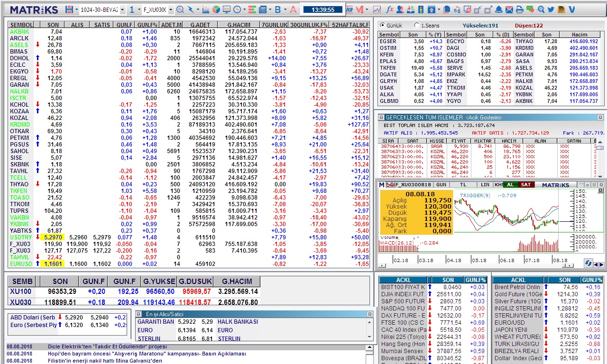Click the LIN scale button in the chart window
The height and width of the screenshot is (364, 607).
485,184
